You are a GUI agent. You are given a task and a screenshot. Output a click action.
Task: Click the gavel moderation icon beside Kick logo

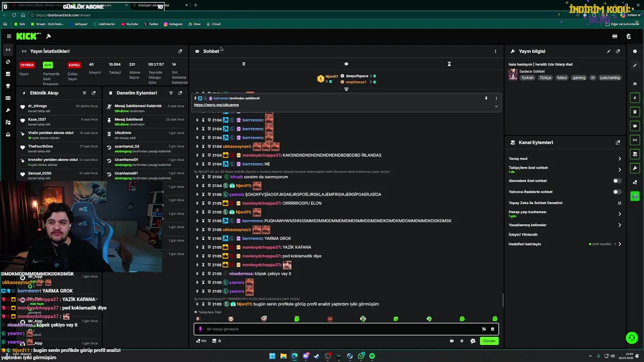48,36
